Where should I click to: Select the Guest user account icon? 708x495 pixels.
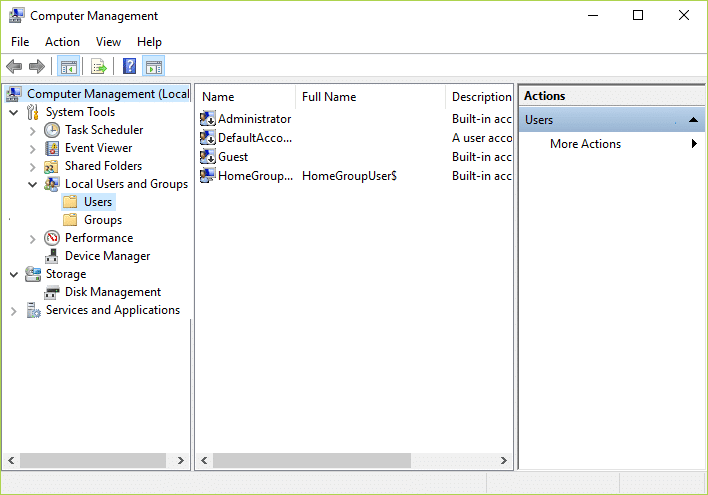[x=208, y=157]
